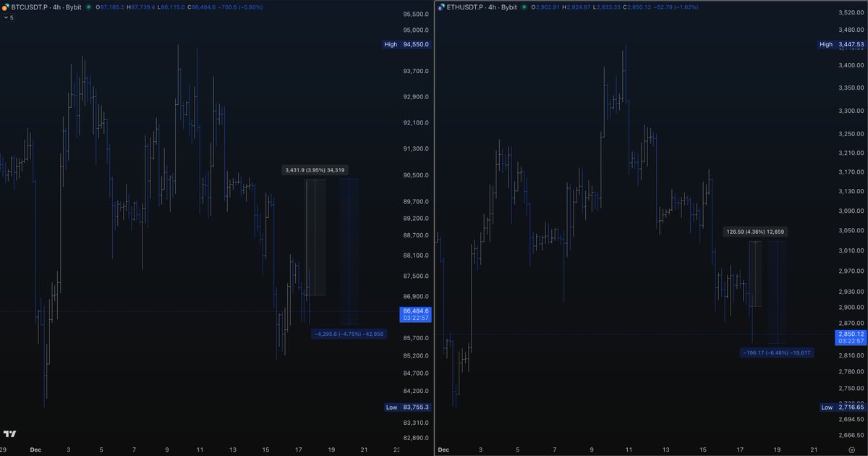
Task: Click the green market status dot on ETH chart
Action: (x=525, y=7)
